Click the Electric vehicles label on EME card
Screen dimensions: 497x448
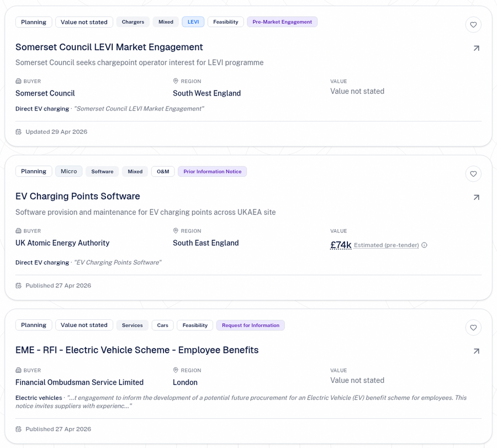[x=39, y=398]
